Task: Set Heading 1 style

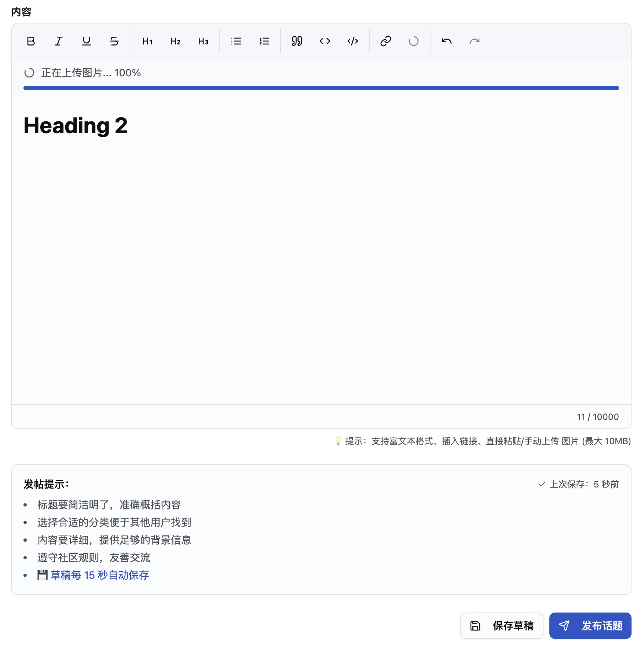Action: (x=147, y=41)
